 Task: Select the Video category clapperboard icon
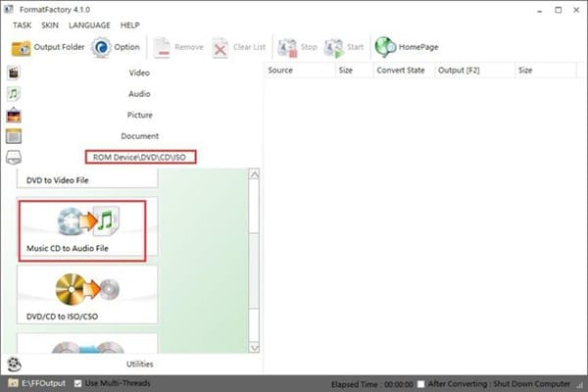tap(14, 73)
